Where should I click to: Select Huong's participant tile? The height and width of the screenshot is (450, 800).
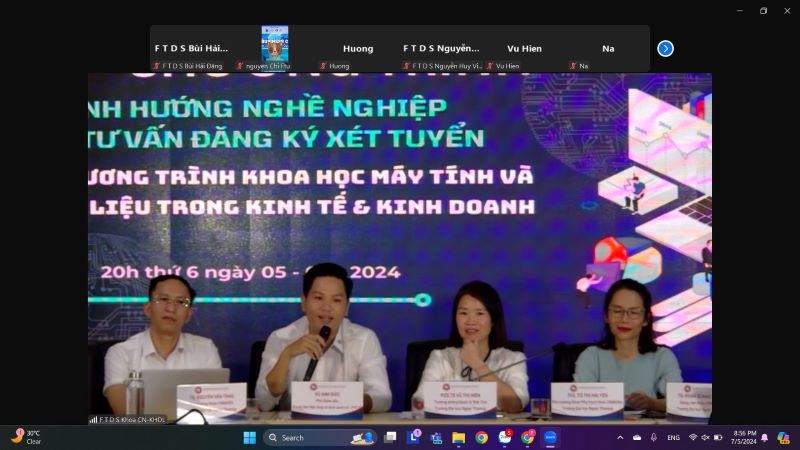358,49
